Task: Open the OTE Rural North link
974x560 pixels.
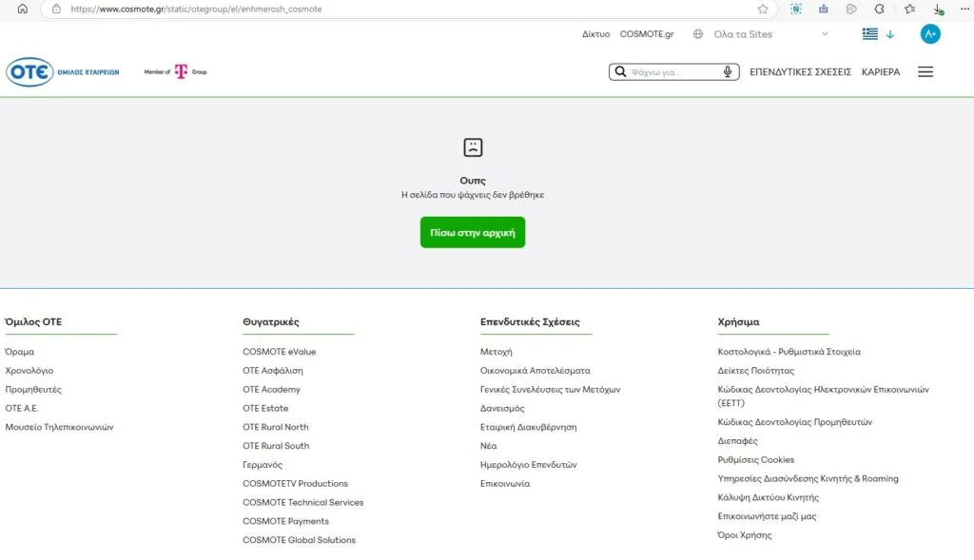Action: coord(275,427)
